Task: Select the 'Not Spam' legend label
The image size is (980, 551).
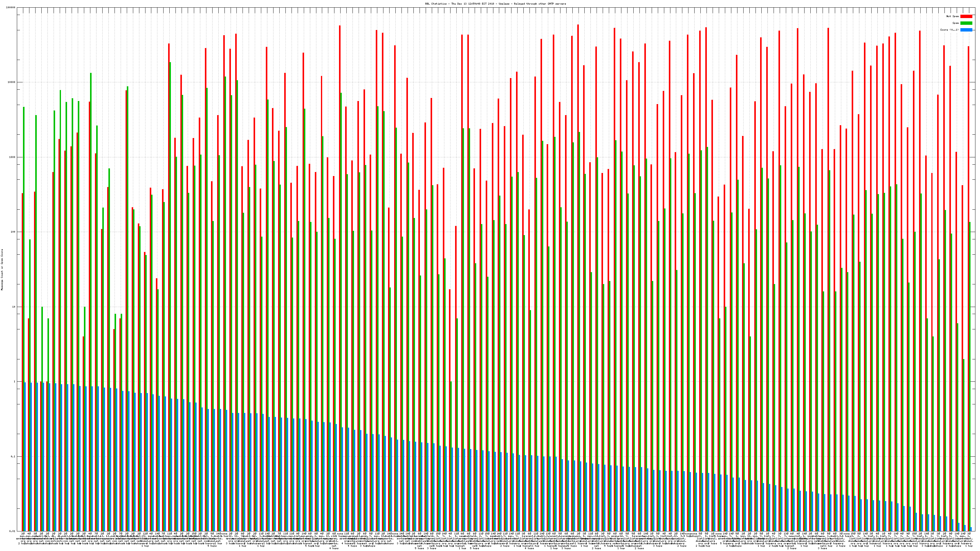Action: (953, 16)
